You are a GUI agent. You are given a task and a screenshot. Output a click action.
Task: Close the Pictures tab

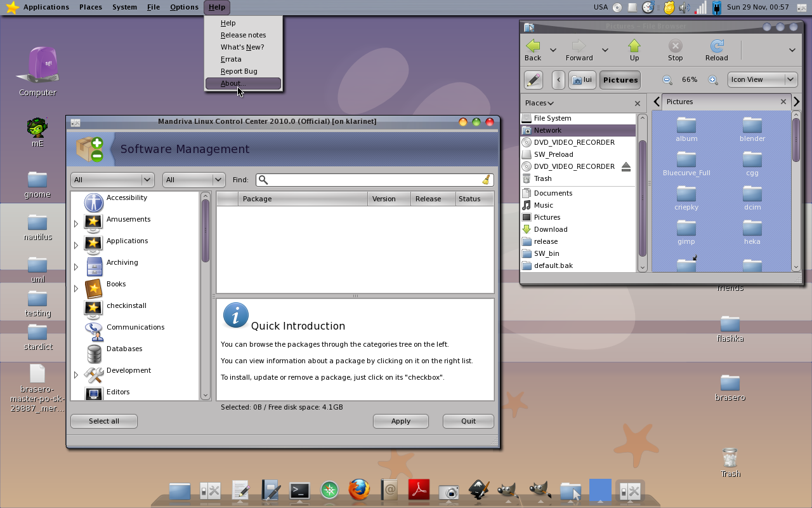point(783,102)
